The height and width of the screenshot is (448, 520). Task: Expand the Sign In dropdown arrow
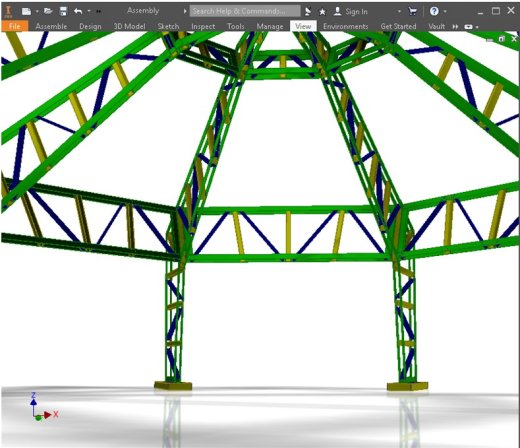coord(399,11)
